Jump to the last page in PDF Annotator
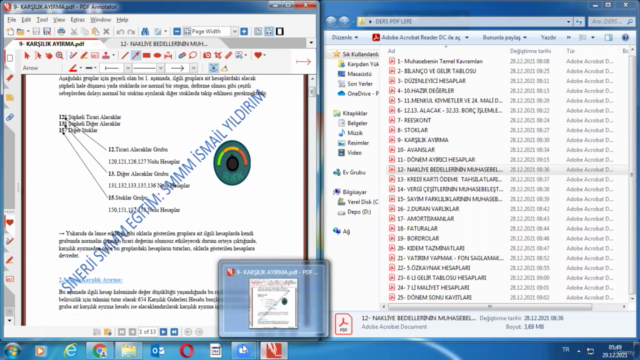640x360 pixels. click(174, 332)
